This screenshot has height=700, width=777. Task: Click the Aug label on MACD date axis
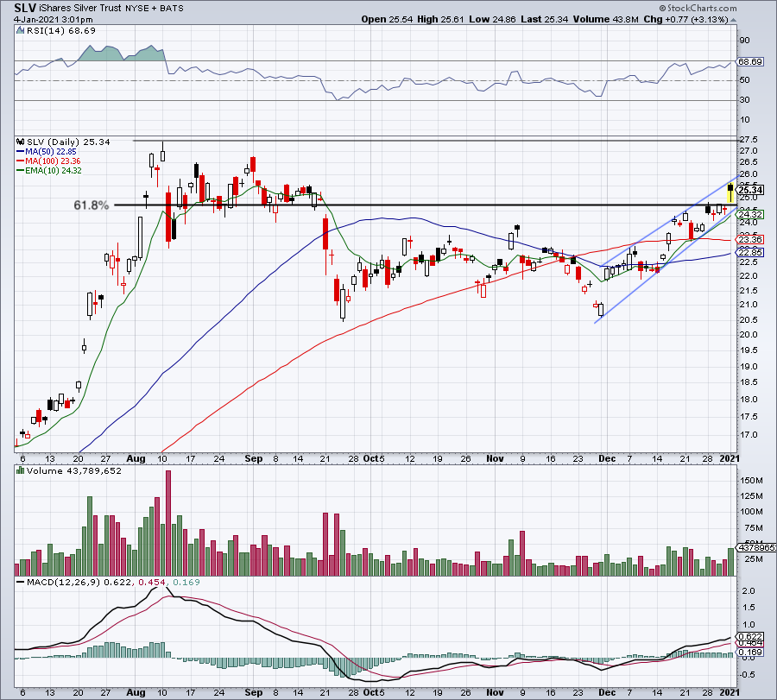[136, 692]
